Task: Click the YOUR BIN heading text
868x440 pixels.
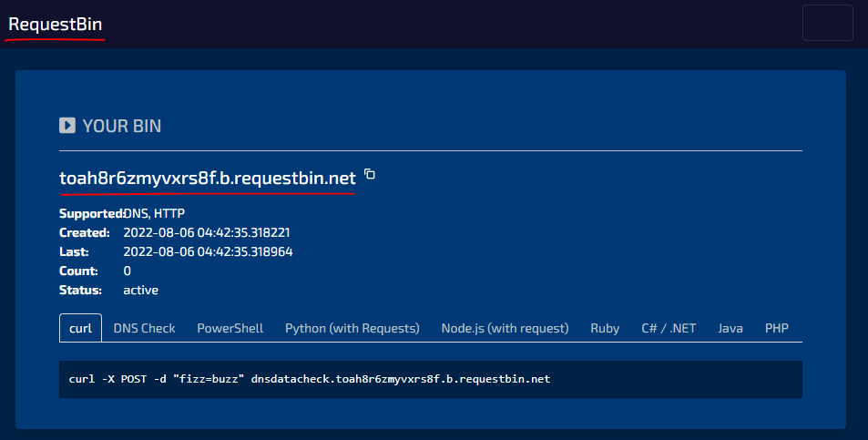Action: [x=122, y=127]
